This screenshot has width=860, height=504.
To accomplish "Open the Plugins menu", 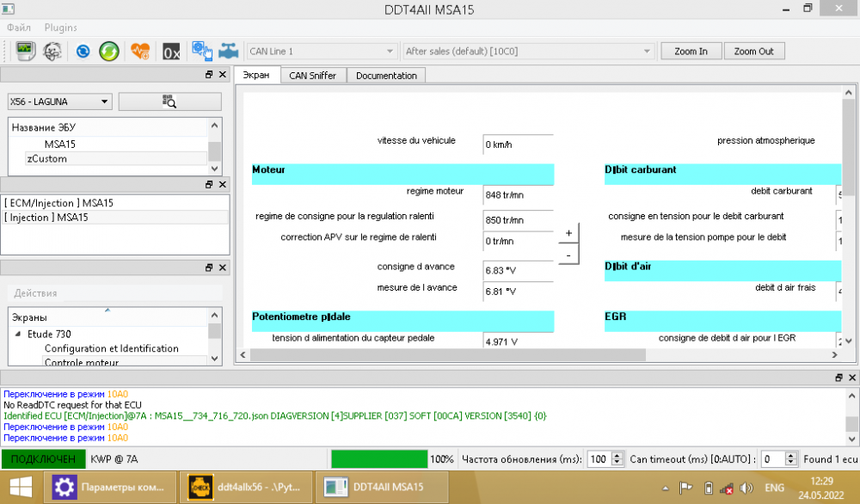I will click(60, 28).
